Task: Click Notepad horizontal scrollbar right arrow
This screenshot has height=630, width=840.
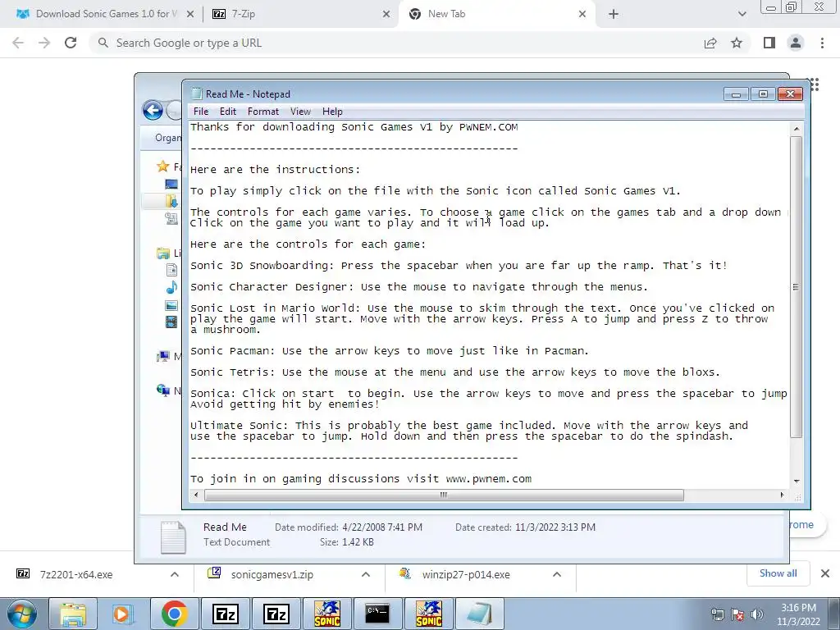Action: pos(782,495)
